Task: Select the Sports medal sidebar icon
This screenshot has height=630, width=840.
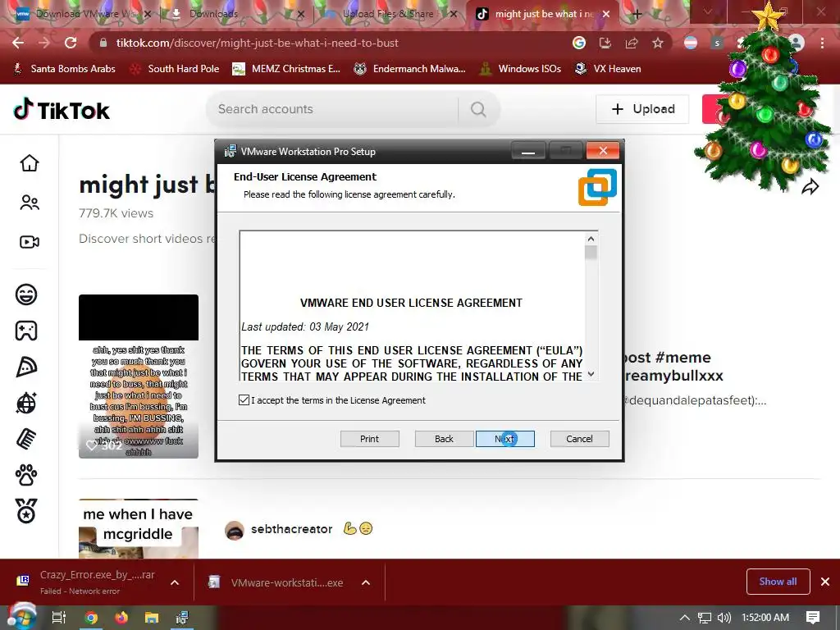Action: click(x=26, y=511)
